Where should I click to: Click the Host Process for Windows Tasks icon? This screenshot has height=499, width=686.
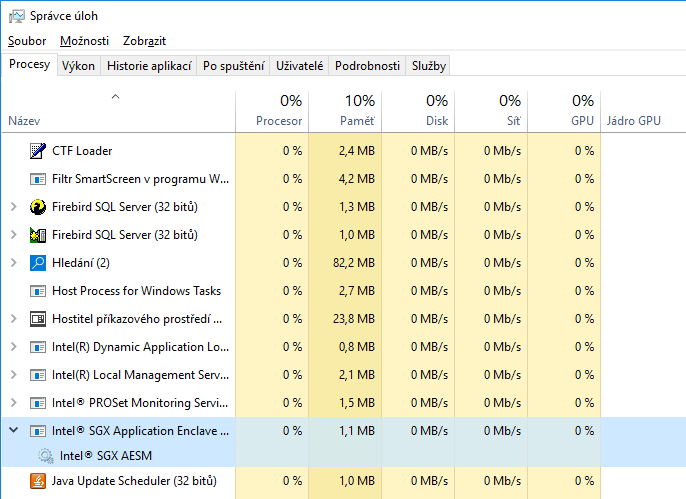pyautogui.click(x=38, y=291)
